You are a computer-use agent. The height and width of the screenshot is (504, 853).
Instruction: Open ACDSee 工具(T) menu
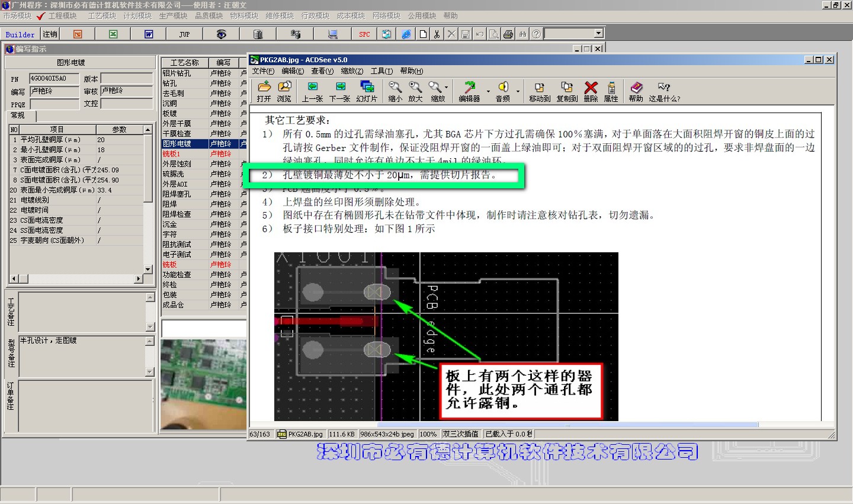click(x=381, y=71)
